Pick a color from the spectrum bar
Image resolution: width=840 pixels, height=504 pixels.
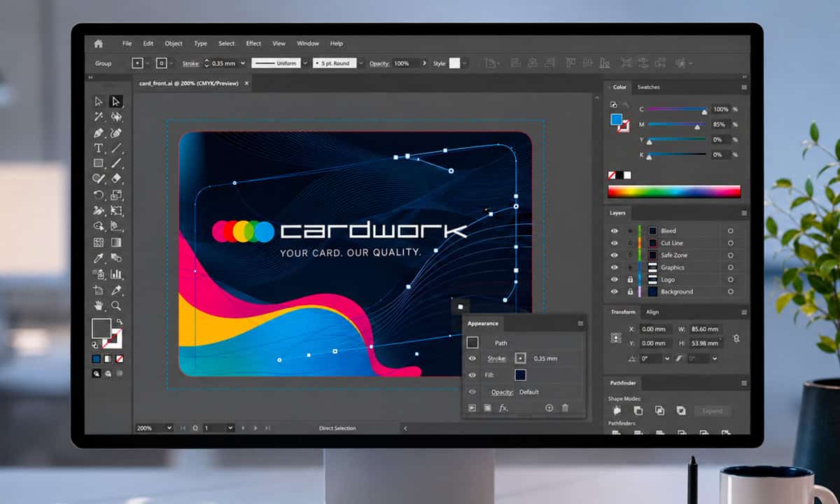coord(674,191)
